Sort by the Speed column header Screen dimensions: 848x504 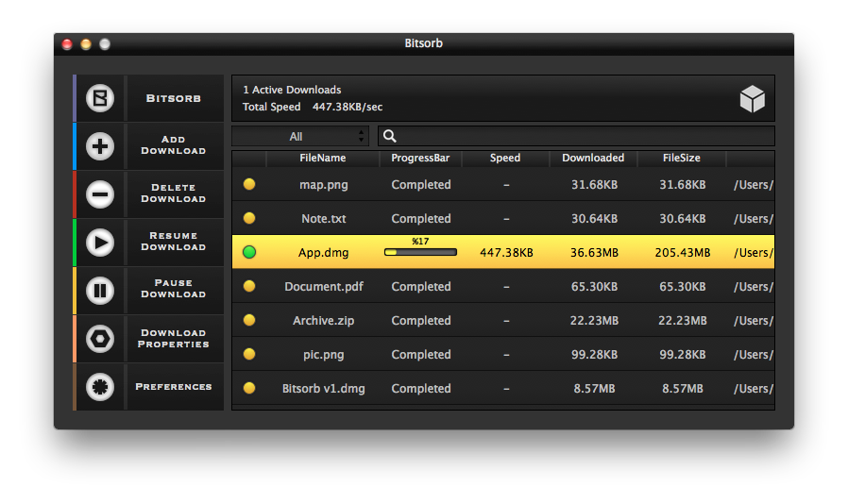pos(505,158)
